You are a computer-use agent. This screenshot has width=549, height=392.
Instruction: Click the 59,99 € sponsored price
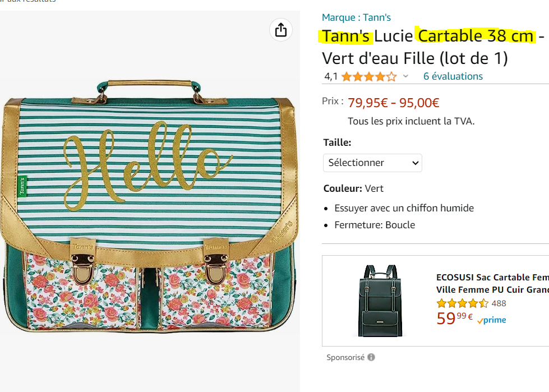coord(454,319)
